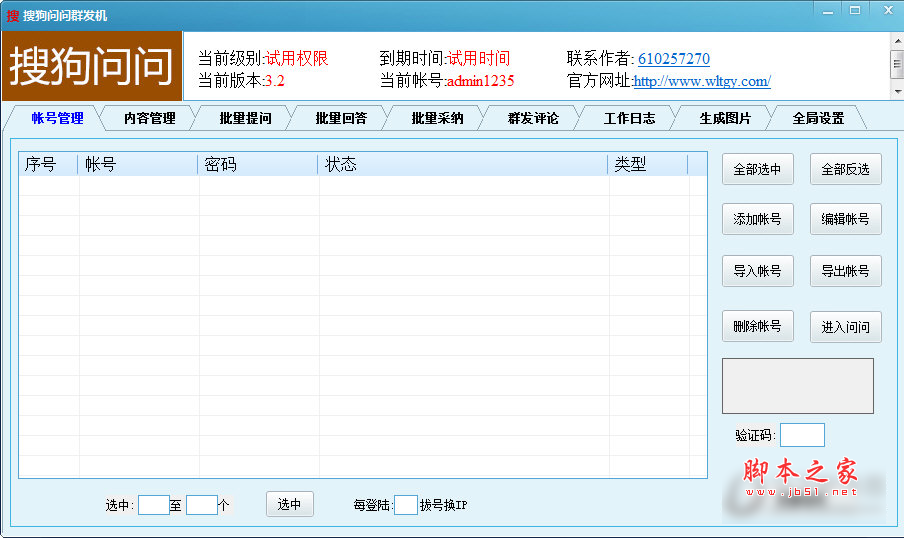The height and width of the screenshot is (538, 904).
Task: Click the 状态 column header
Action: (462, 164)
